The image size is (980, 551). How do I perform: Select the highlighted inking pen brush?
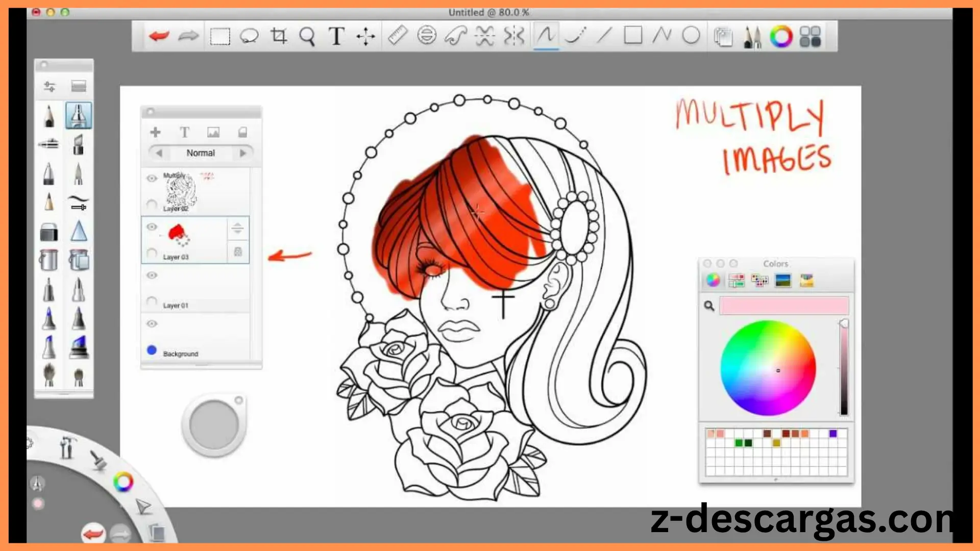[79, 115]
